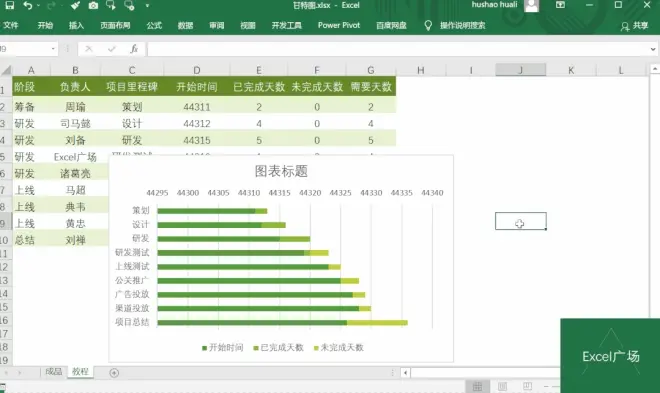Viewport: 660px width, 393px height.
Task: Switch to the 插入 ribbon tab
Action: click(x=76, y=25)
